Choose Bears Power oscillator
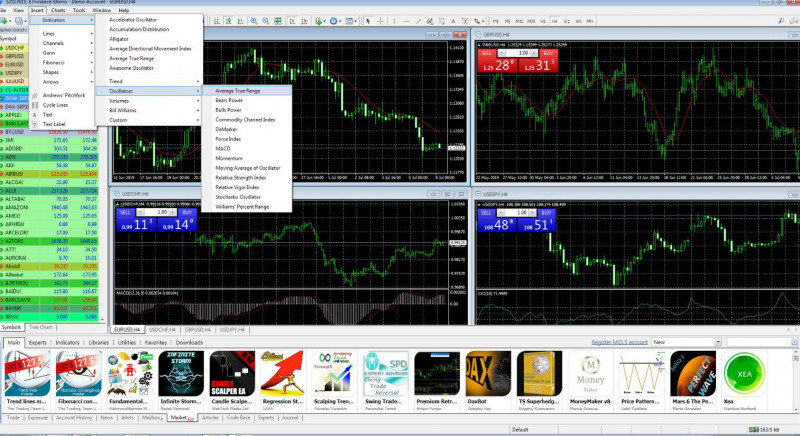 click(x=247, y=100)
